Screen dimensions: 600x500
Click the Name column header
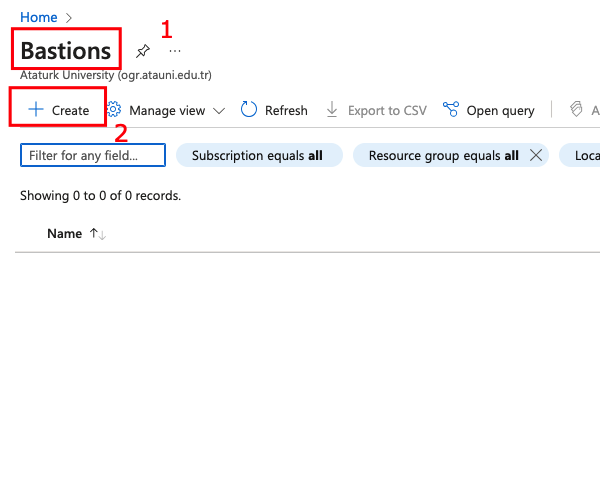coord(64,233)
